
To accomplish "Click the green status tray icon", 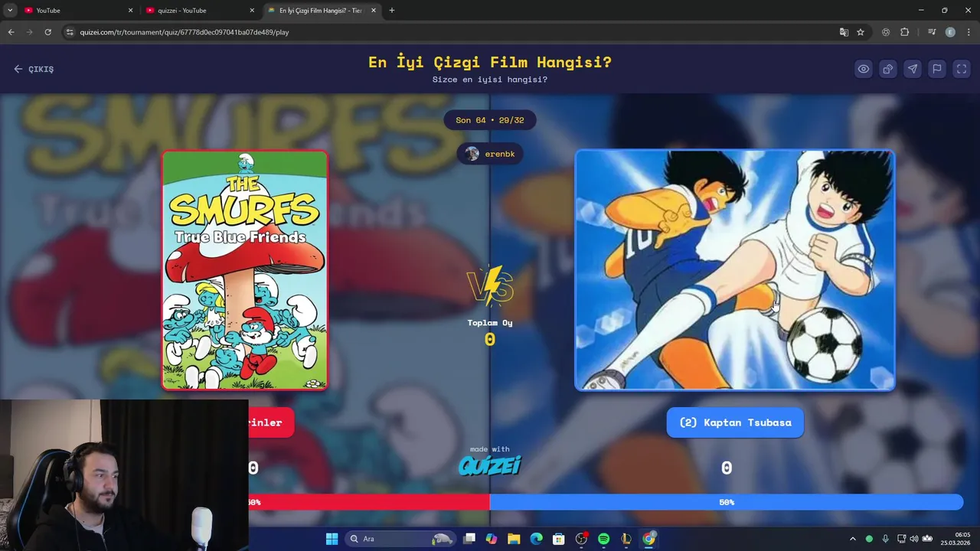I will pyautogui.click(x=869, y=539).
